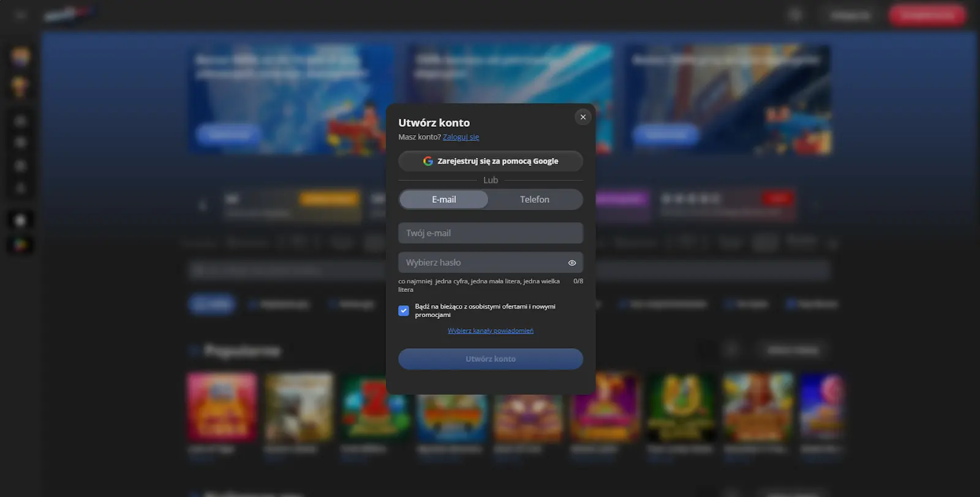Click the colorful bottom icon in the left sidebar

click(20, 245)
